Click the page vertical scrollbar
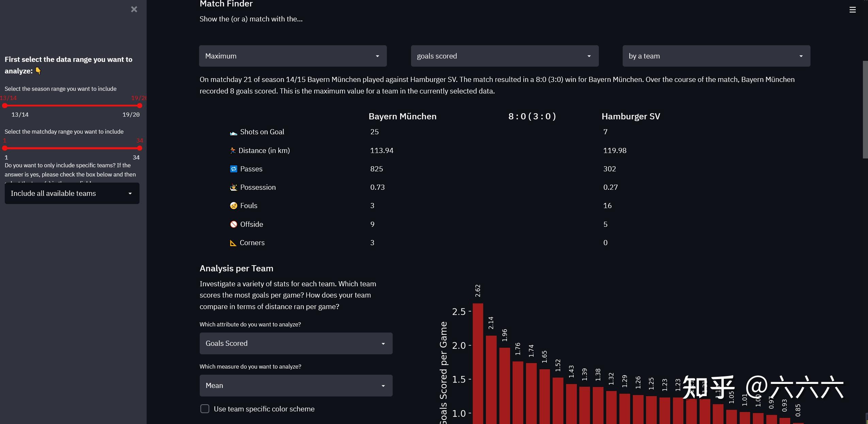 [865, 109]
